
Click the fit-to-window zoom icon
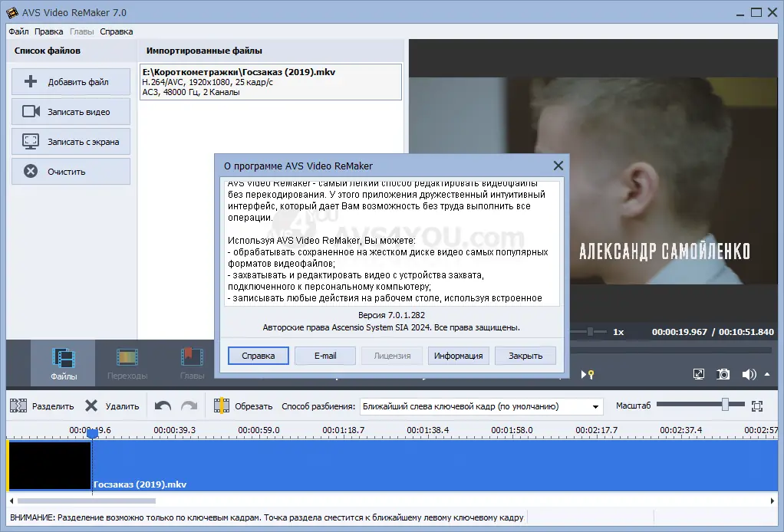pyautogui.click(x=757, y=406)
